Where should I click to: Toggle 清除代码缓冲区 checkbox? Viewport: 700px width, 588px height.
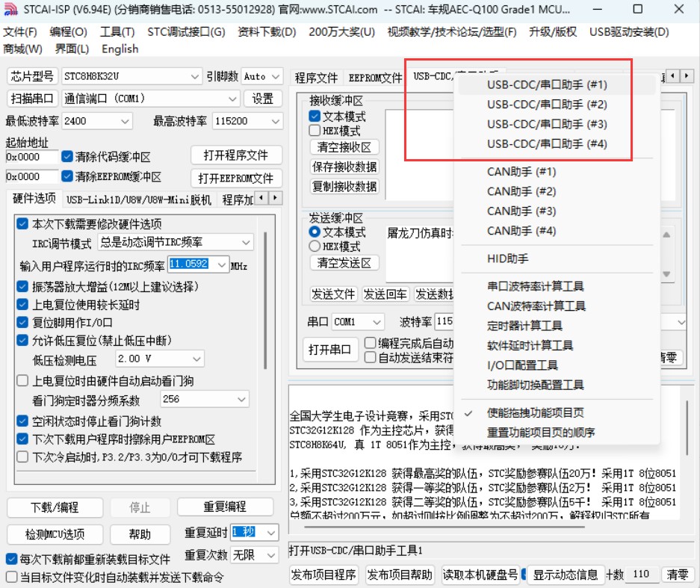tap(67, 156)
